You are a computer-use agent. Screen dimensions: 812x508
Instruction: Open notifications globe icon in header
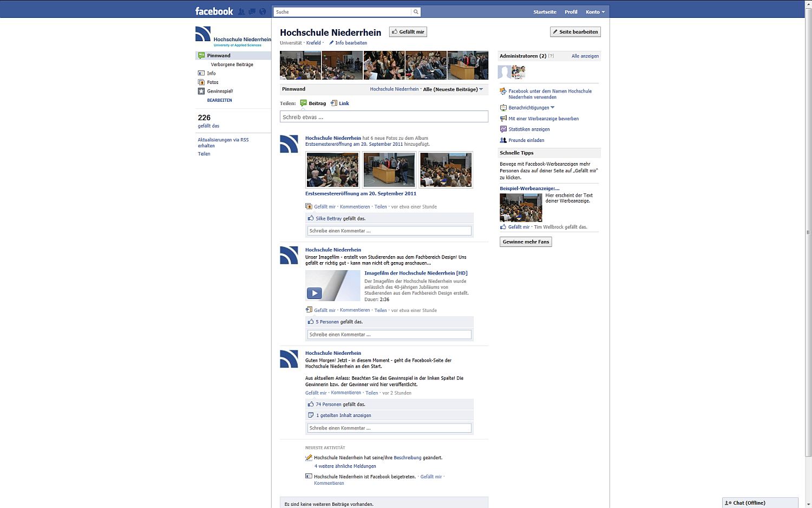click(x=263, y=11)
